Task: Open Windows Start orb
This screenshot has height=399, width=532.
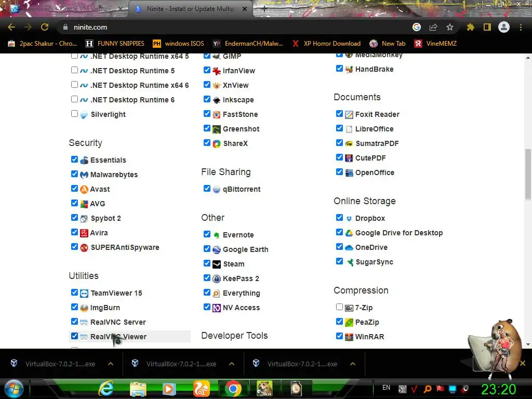Action: tap(14, 389)
